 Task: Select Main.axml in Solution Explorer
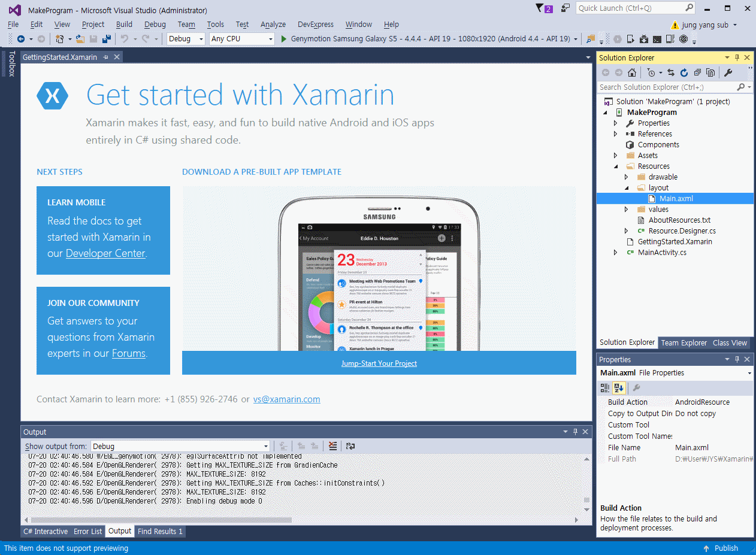[676, 199]
